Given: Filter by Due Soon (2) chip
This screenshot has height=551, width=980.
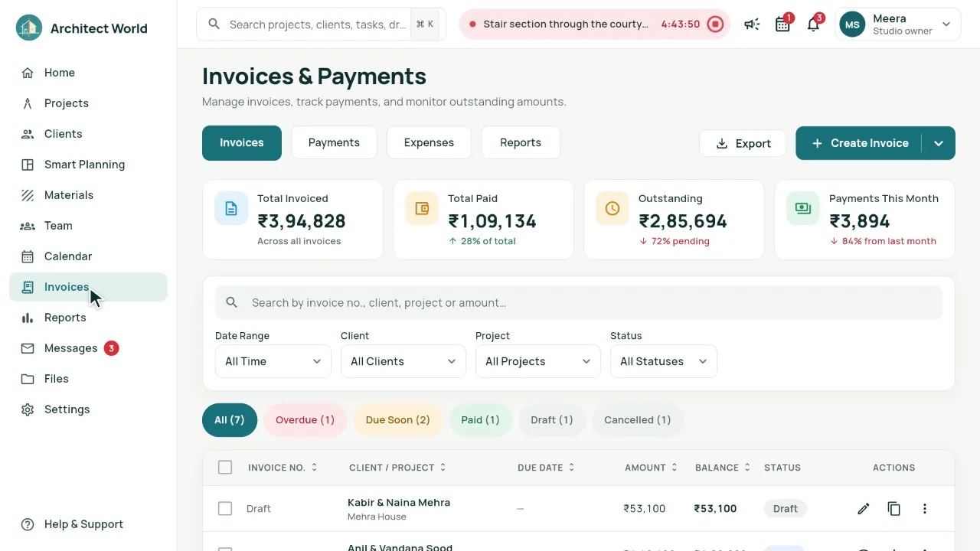Looking at the screenshot, I should [x=398, y=420].
